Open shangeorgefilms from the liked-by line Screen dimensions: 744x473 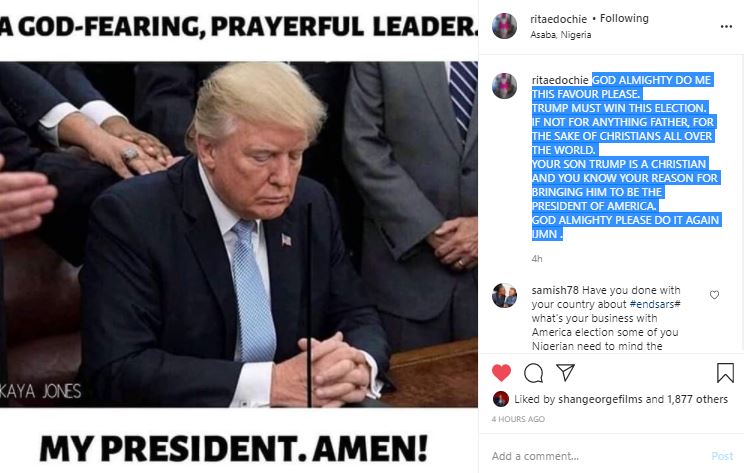600,399
